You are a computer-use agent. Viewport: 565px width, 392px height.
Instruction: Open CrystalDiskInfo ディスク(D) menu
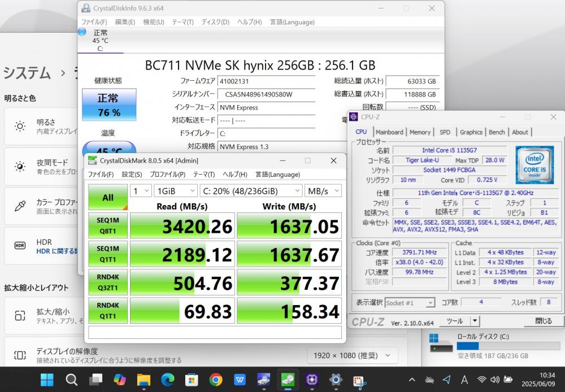tap(215, 22)
